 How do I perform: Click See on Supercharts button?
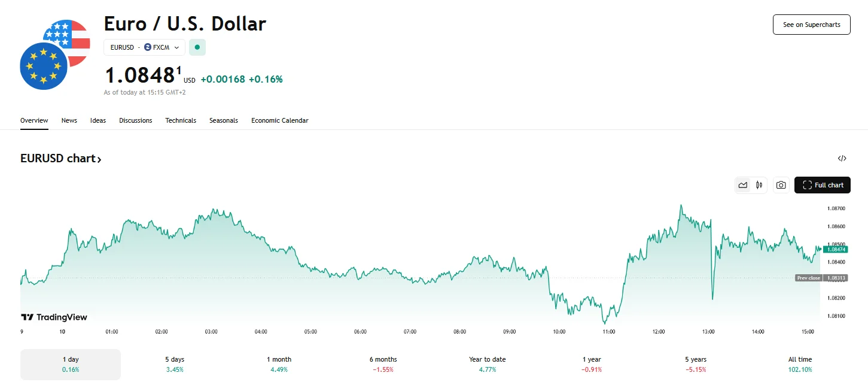point(811,25)
